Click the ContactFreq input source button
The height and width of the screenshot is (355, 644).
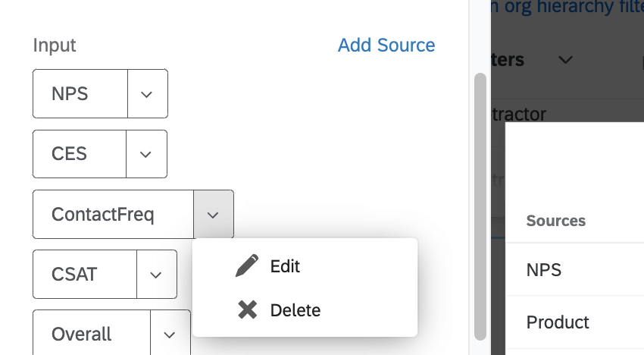(x=113, y=215)
